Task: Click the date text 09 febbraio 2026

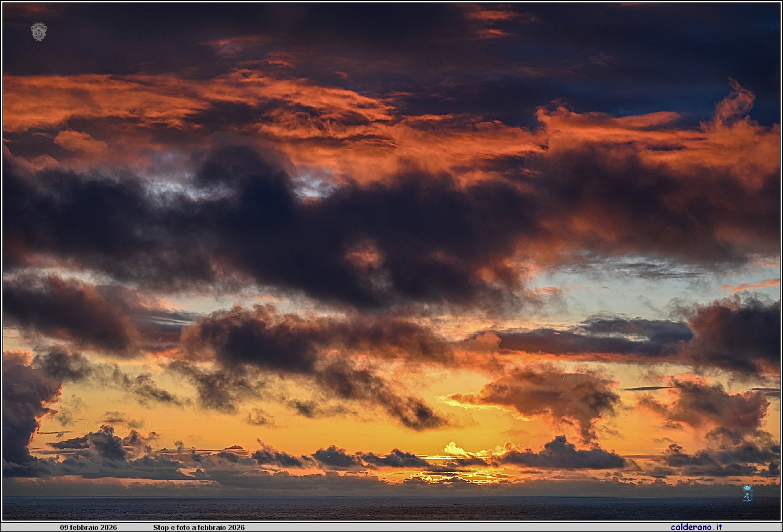Action: 89,527
